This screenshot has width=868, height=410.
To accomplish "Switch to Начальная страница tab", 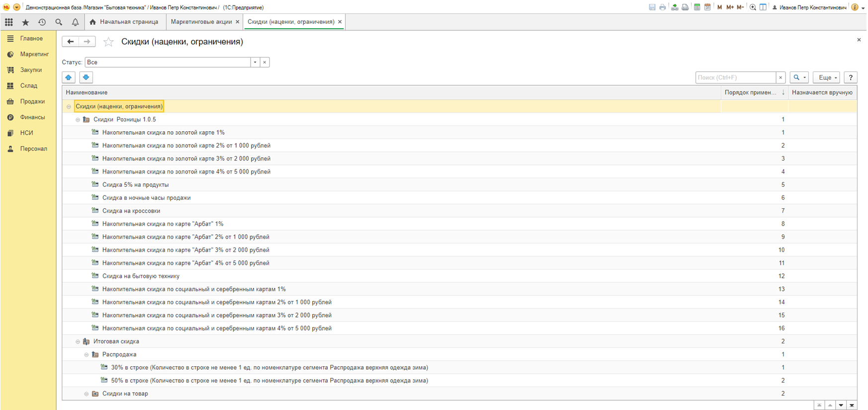I will tap(129, 22).
